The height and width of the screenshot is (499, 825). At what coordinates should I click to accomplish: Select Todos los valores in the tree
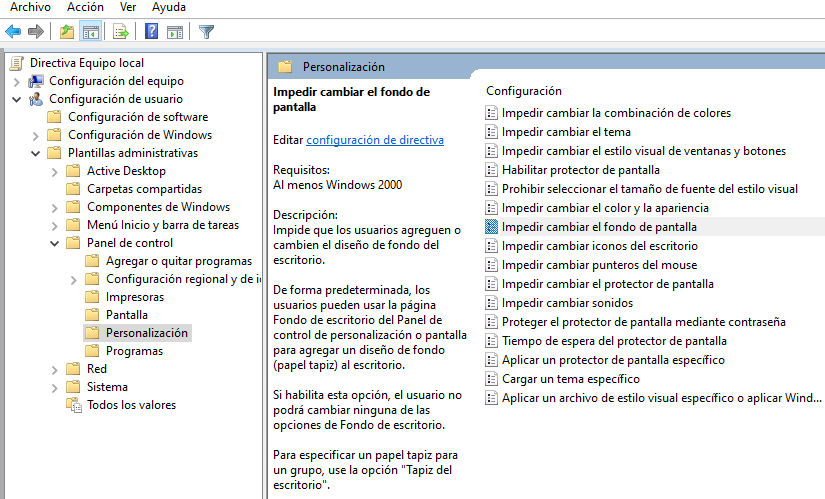coord(132,405)
